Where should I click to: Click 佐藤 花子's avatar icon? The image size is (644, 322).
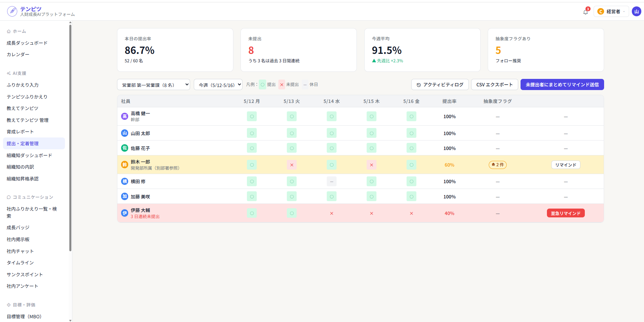tap(124, 148)
